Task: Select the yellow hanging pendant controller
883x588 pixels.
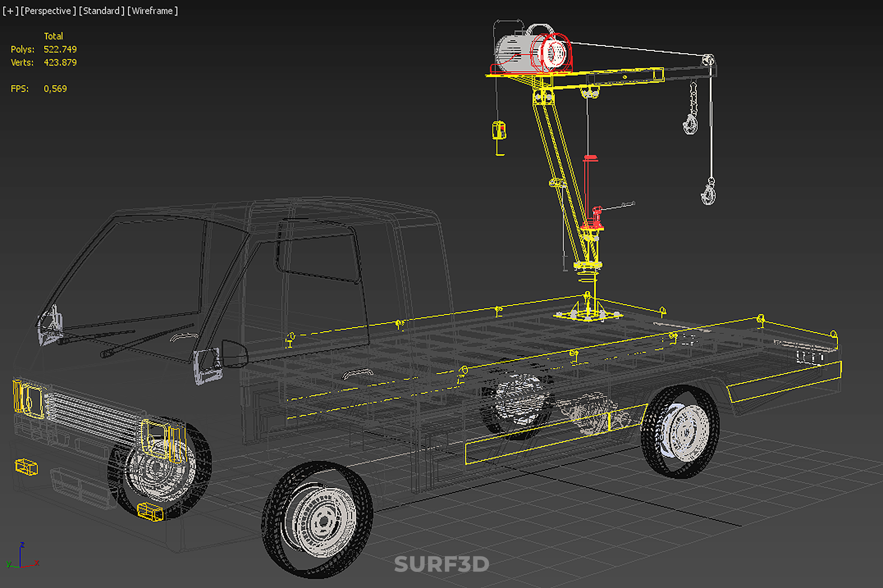Action: point(499,130)
